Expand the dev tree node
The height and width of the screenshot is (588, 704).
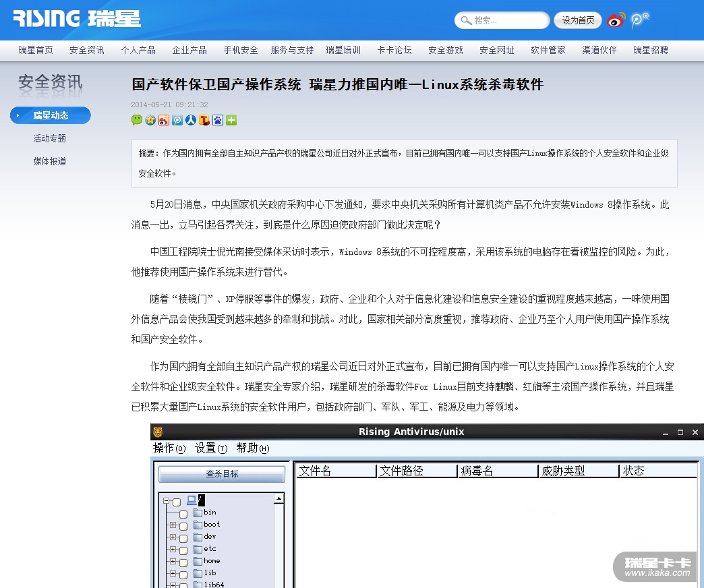pyautogui.click(x=173, y=537)
